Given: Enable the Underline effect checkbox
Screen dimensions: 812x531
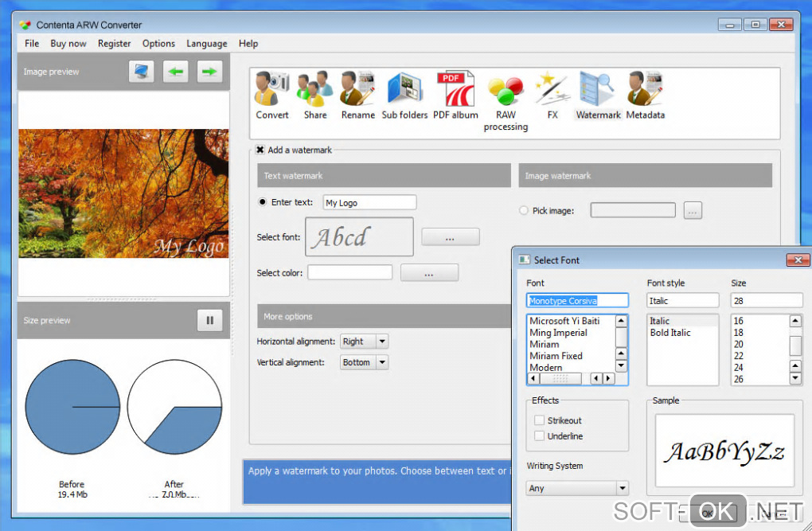Looking at the screenshot, I should 539,435.
